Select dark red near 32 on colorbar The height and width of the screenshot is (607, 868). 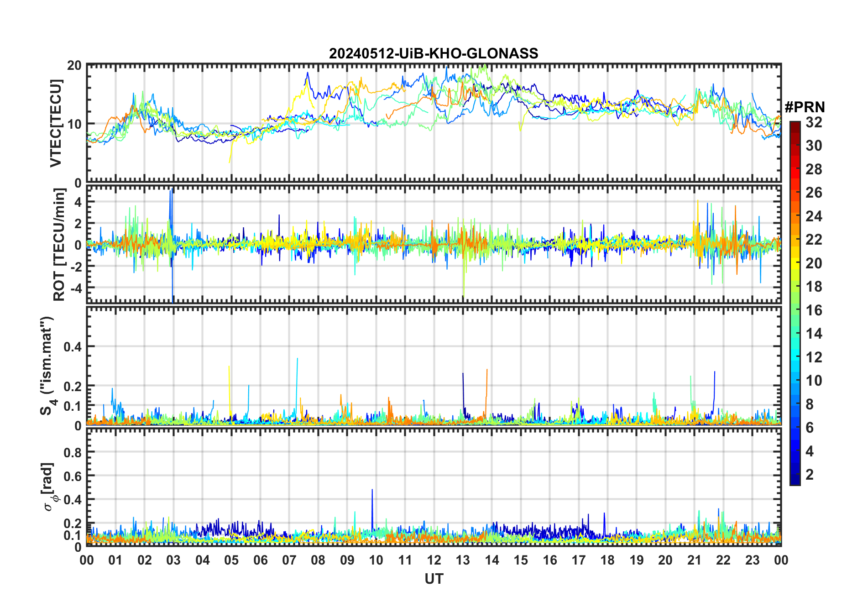[x=795, y=125]
